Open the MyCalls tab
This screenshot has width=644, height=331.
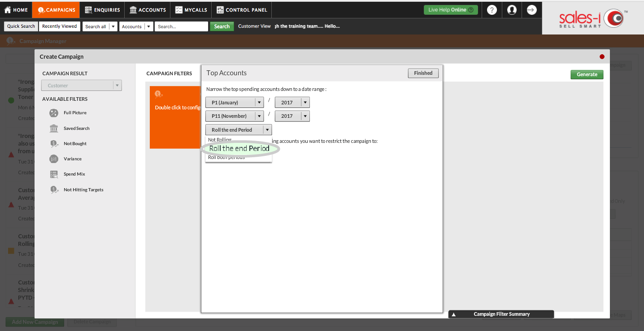pyautogui.click(x=191, y=10)
